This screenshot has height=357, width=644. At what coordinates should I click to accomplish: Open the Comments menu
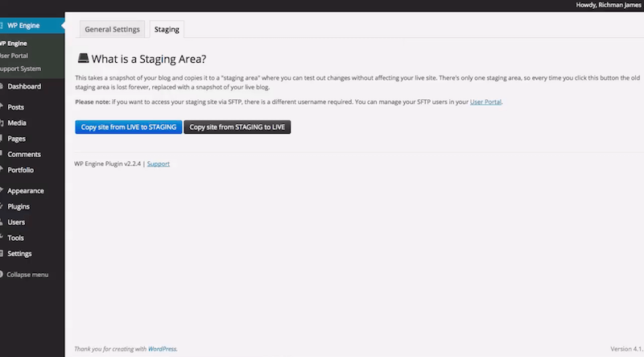(24, 154)
